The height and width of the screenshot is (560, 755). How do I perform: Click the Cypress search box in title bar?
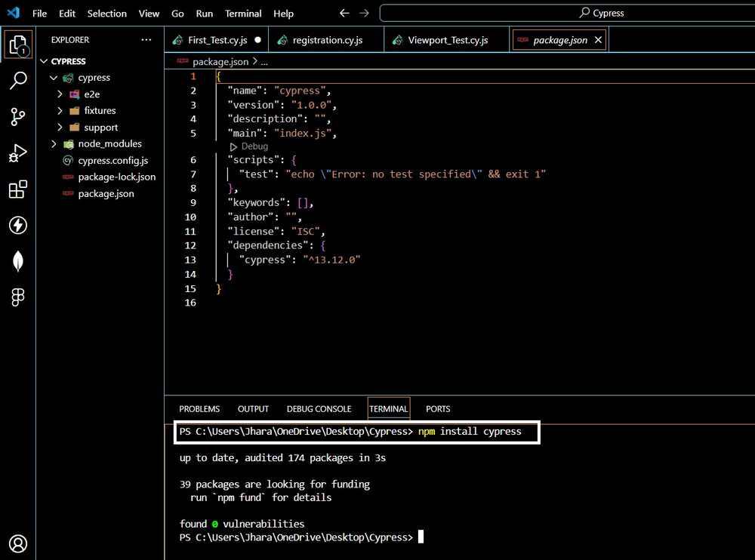(566, 13)
